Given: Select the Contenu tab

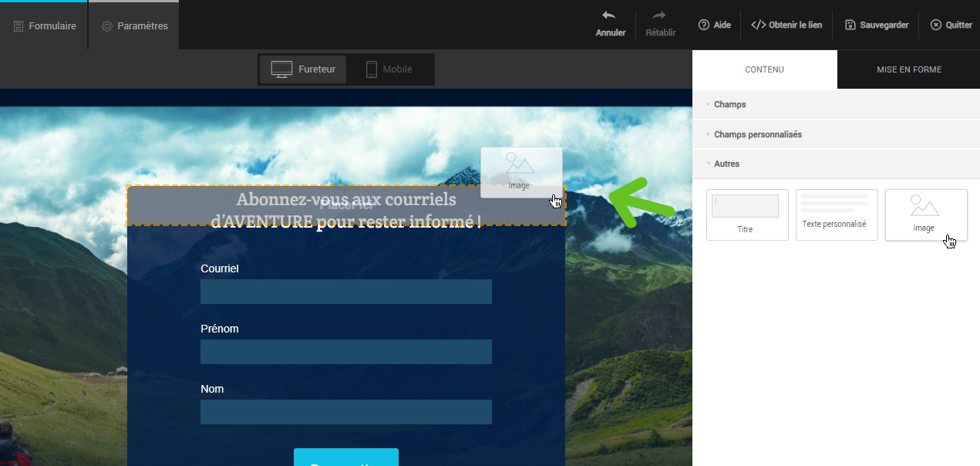Looking at the screenshot, I should 764,69.
